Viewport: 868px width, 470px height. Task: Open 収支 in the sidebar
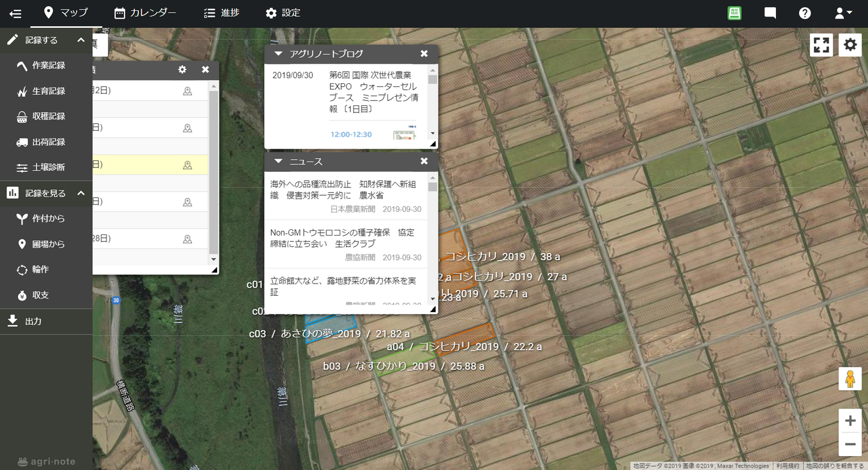click(46, 295)
